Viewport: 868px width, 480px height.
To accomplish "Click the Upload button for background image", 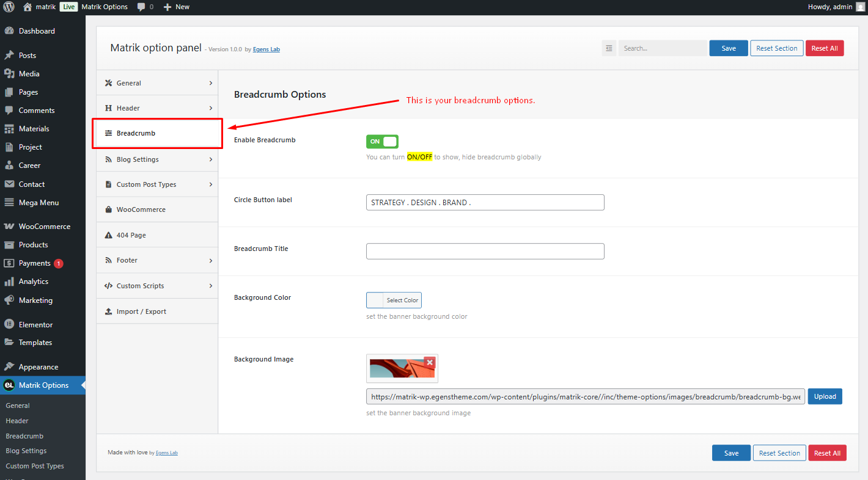I will (825, 396).
